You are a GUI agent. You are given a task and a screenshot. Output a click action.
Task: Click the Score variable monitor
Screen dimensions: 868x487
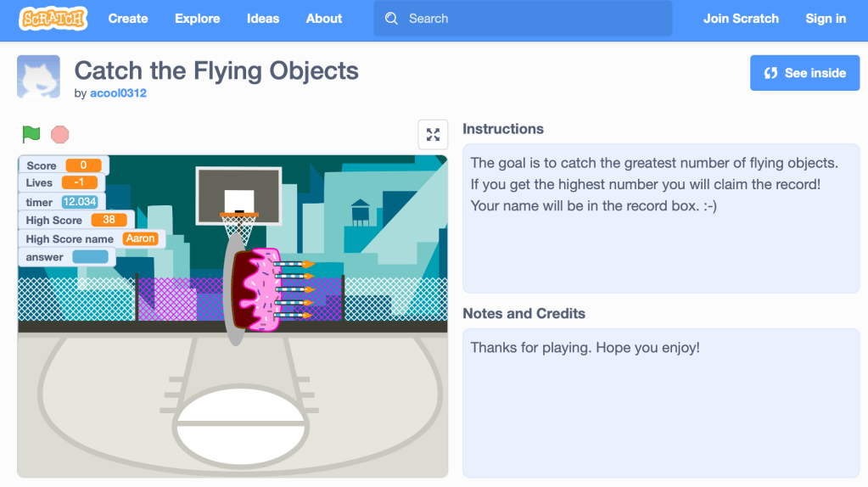[x=64, y=165]
